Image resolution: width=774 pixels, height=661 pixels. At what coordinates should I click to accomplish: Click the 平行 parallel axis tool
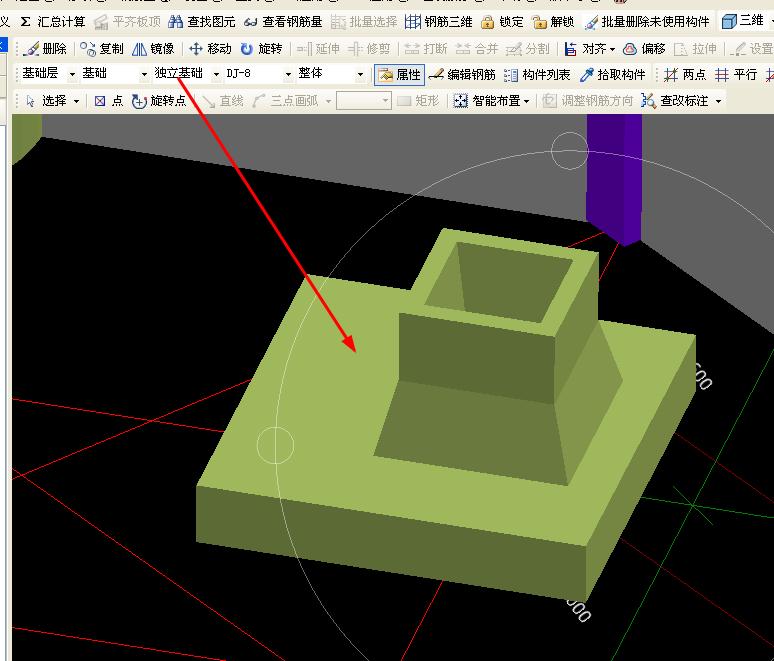tap(736, 75)
